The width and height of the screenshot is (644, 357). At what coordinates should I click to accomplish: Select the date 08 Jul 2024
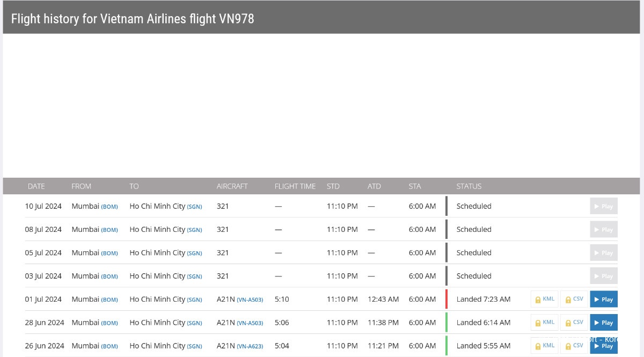pyautogui.click(x=43, y=229)
